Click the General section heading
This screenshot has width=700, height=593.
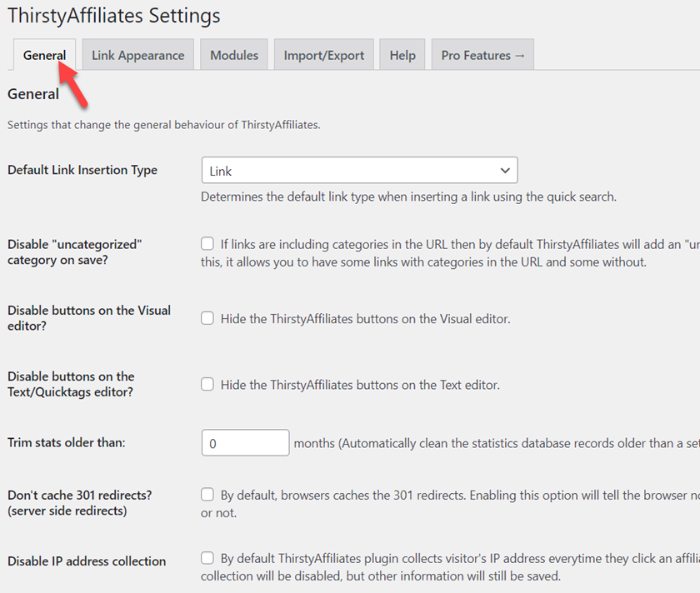pyautogui.click(x=33, y=94)
